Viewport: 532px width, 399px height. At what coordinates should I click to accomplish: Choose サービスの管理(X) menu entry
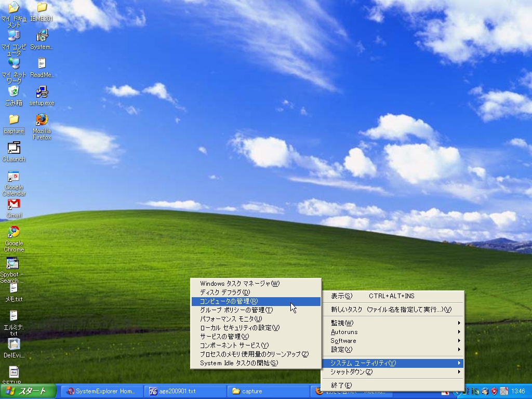click(x=256, y=337)
